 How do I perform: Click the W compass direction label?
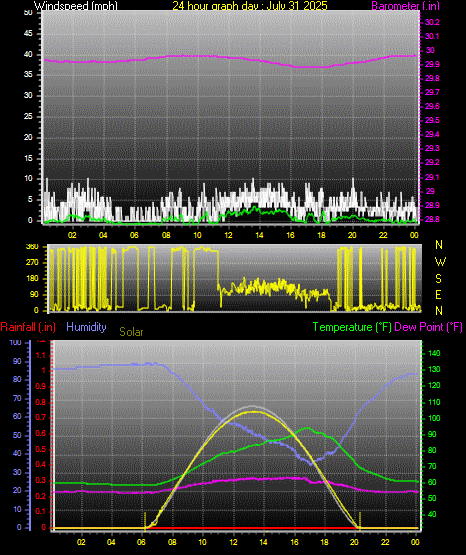440,262
